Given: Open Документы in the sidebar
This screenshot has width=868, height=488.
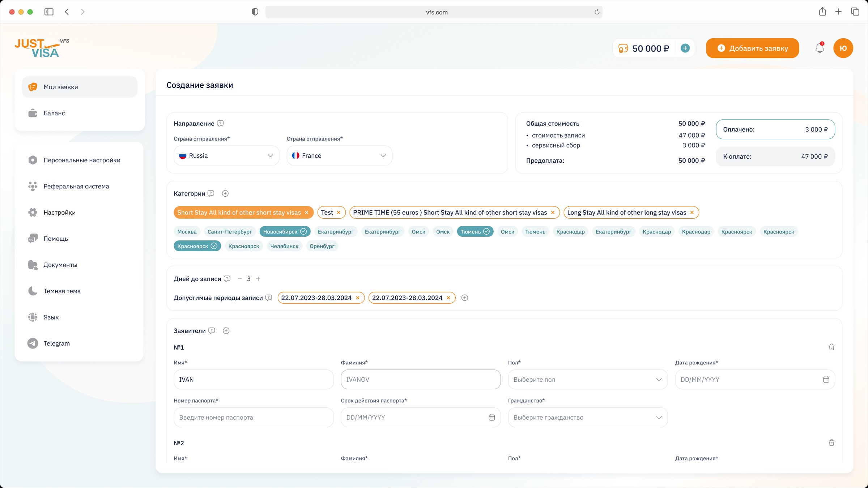Looking at the screenshot, I should [x=80, y=265].
